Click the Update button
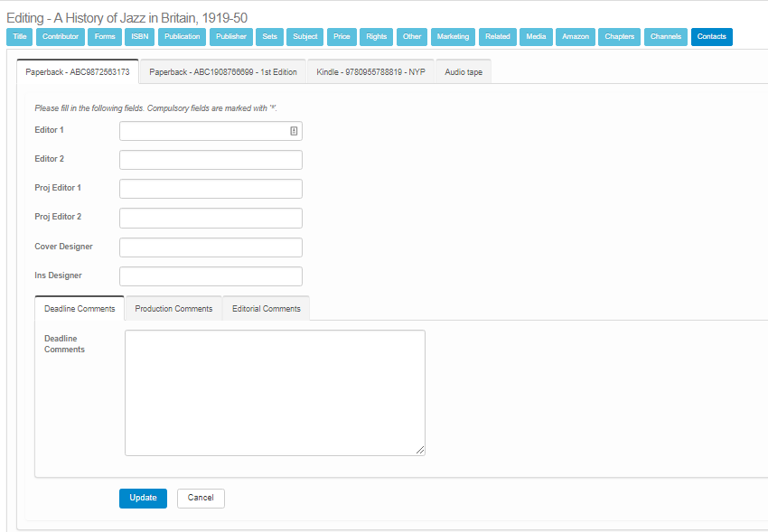The height and width of the screenshot is (532, 768). click(x=143, y=498)
